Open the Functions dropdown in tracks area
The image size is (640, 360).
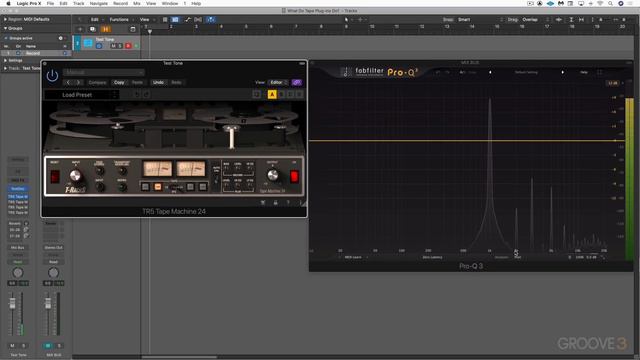pyautogui.click(x=121, y=20)
